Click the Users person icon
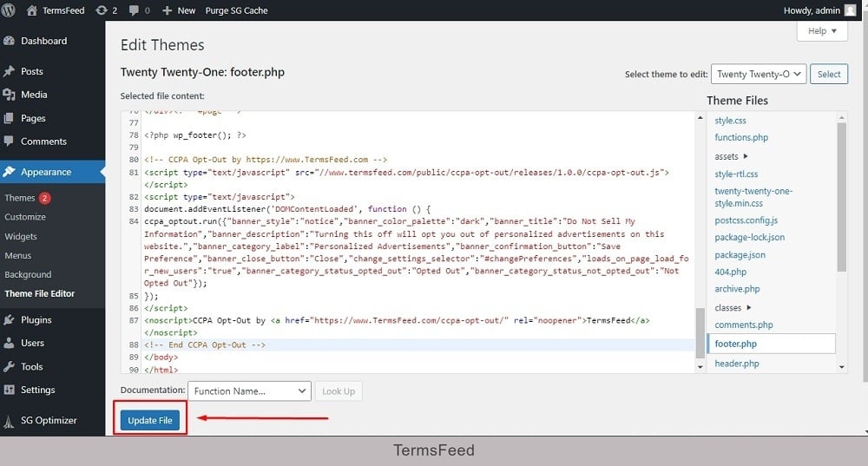The image size is (868, 466). 9,343
